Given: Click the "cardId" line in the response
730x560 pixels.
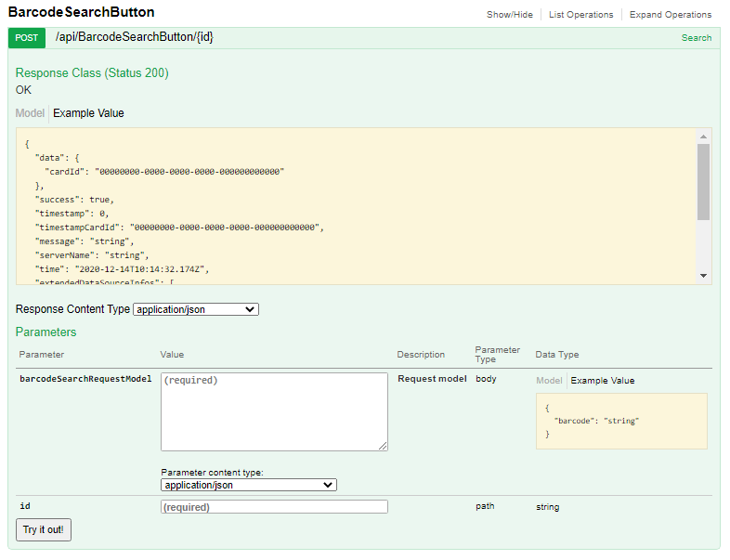Looking at the screenshot, I should pyautogui.click(x=164, y=172).
